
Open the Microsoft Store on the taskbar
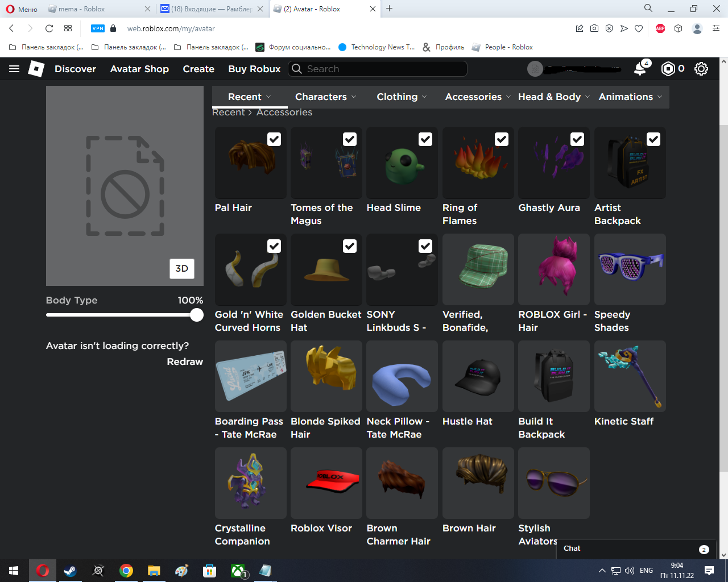[210, 571]
